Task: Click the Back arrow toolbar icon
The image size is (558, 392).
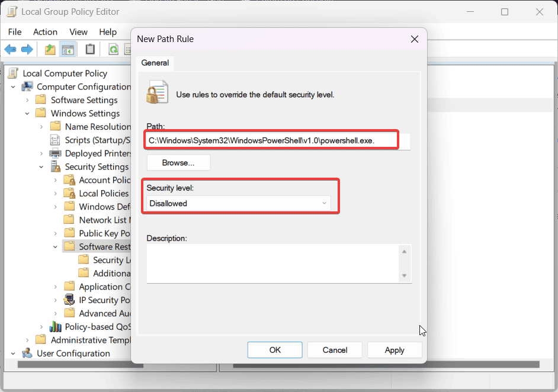Action: click(10, 49)
